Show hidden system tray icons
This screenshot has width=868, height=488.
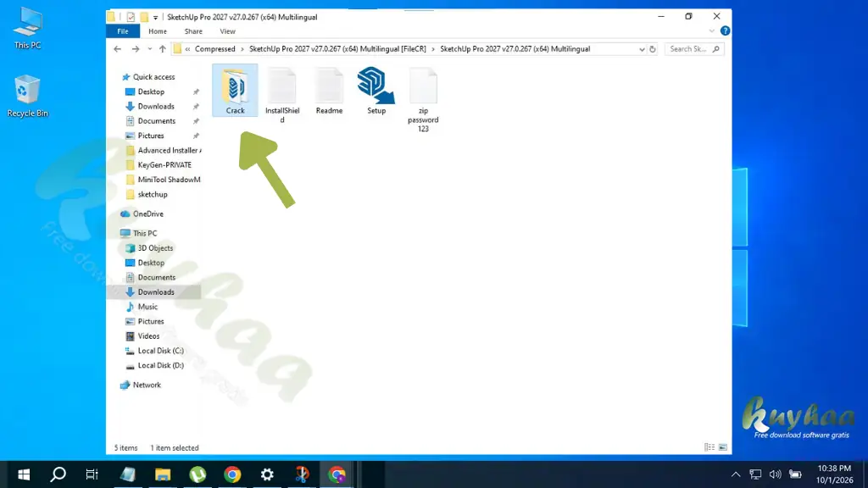[x=736, y=474]
